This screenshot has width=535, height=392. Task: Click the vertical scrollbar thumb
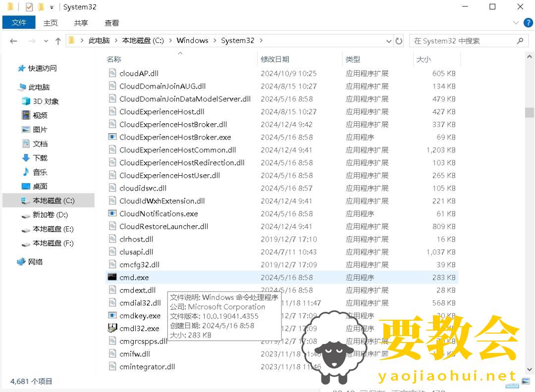pos(530,112)
